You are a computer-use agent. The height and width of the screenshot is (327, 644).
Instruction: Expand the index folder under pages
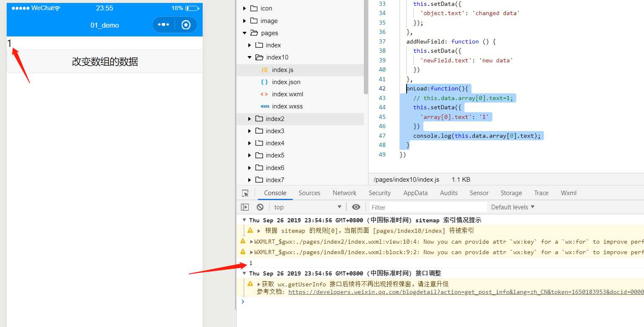[250, 45]
